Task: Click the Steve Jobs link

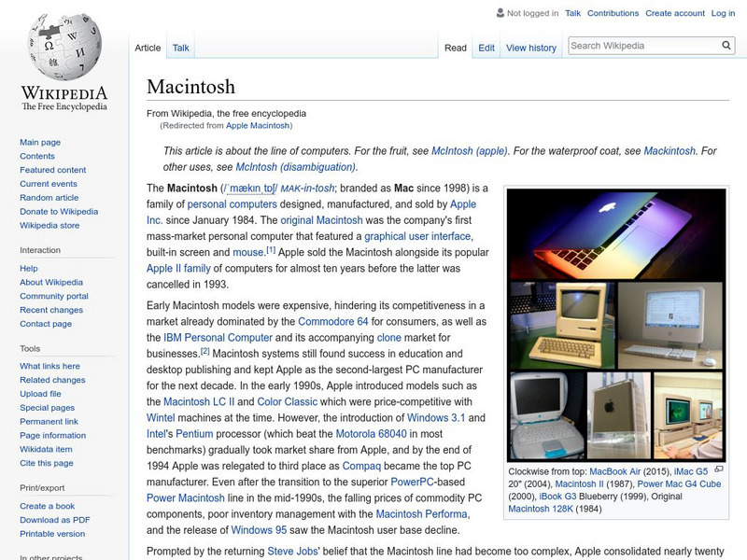Action: point(292,551)
